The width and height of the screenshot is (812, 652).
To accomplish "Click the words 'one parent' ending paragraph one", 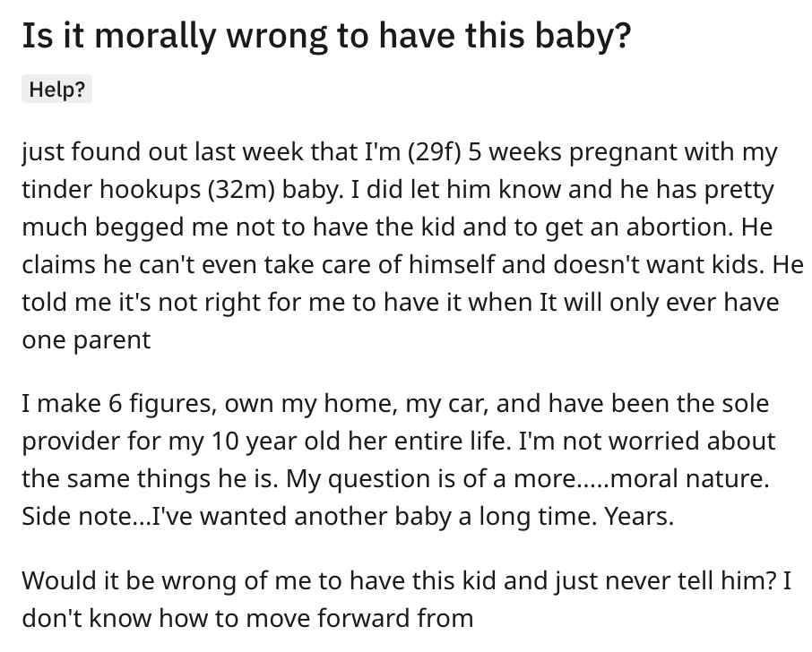I will coord(86,340).
